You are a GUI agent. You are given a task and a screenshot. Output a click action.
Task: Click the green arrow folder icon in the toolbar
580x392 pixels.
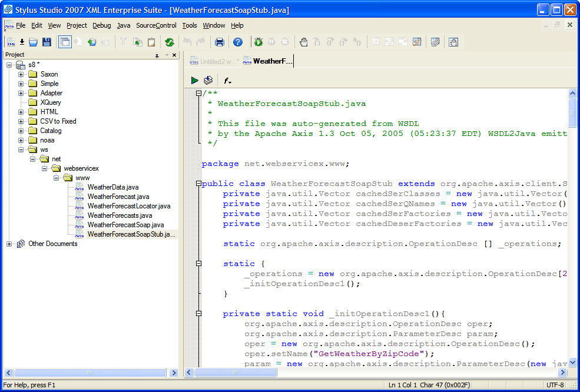coord(92,42)
